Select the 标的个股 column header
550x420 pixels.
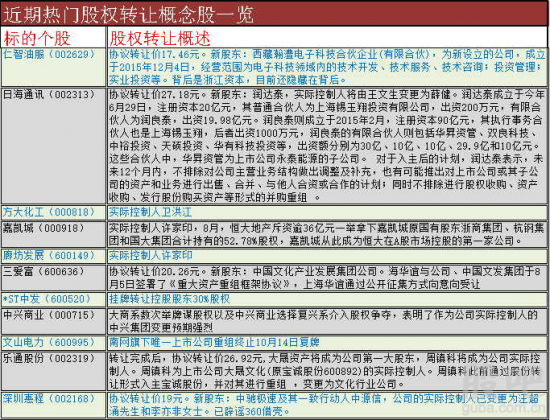pyautogui.click(x=37, y=38)
